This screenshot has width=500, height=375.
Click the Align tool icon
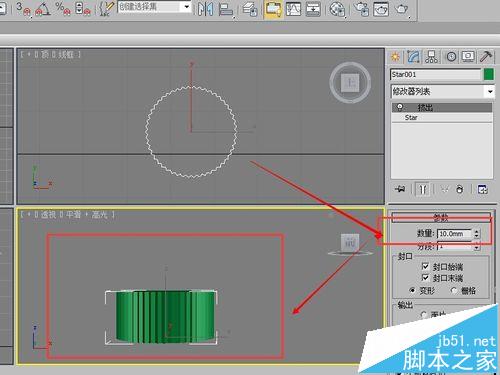pyautogui.click(x=226, y=9)
